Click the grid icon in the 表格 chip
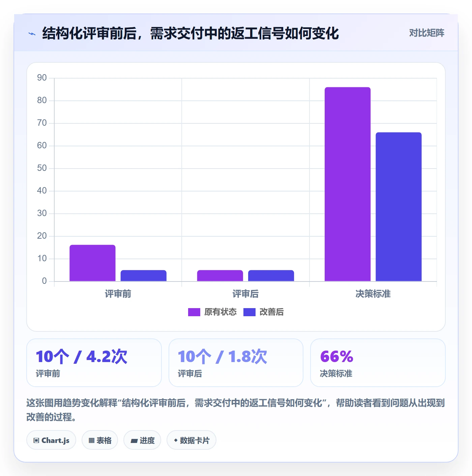 [x=91, y=441]
